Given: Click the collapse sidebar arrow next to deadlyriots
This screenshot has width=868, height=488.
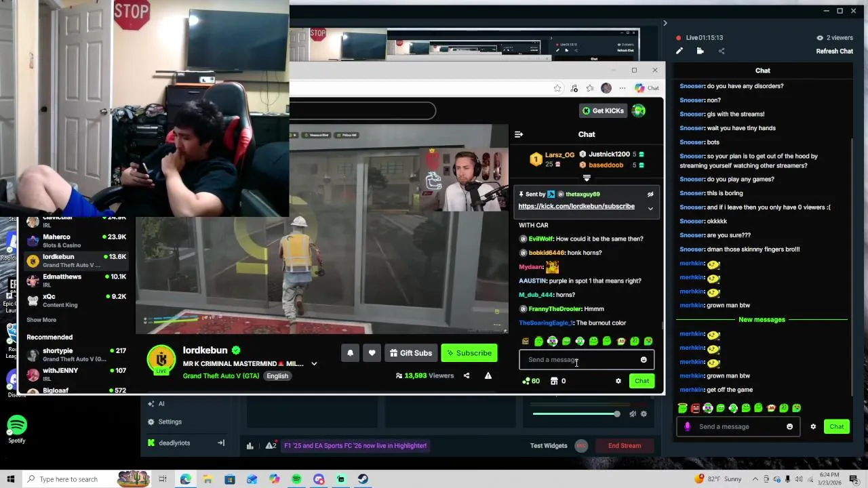Looking at the screenshot, I should [220, 443].
